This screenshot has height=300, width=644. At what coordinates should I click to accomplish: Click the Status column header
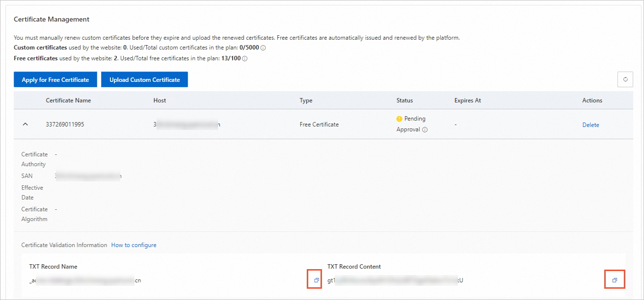click(404, 100)
